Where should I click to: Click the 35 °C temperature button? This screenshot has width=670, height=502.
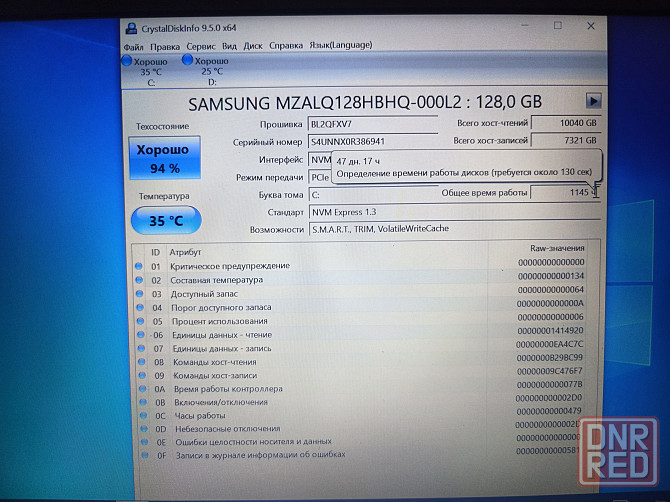pos(164,220)
